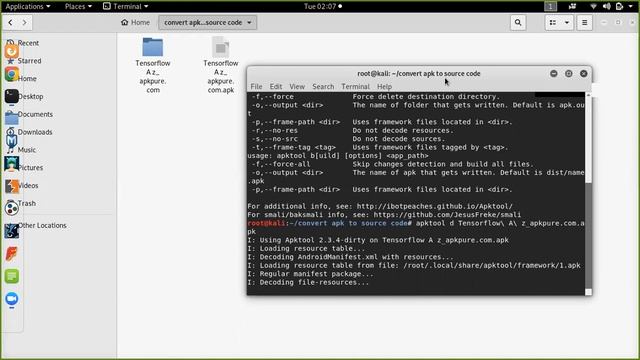Launch Terminal from the dock

[x=11, y=97]
